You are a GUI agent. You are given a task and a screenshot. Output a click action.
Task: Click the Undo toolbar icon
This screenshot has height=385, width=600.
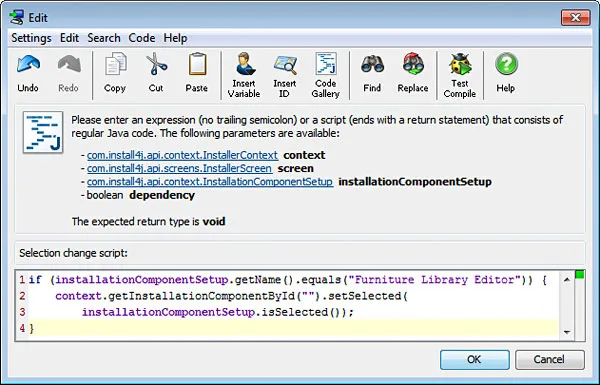[x=28, y=73]
